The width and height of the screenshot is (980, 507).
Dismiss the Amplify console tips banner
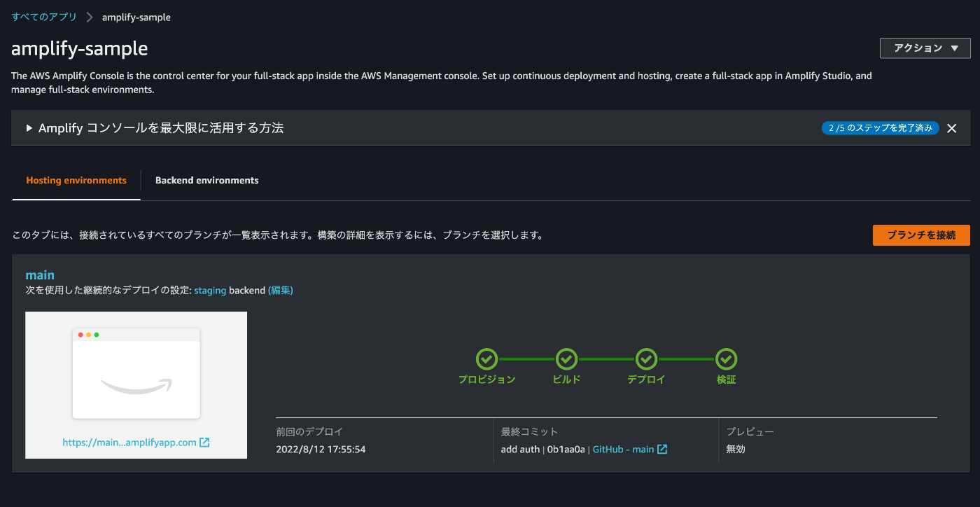(x=951, y=128)
